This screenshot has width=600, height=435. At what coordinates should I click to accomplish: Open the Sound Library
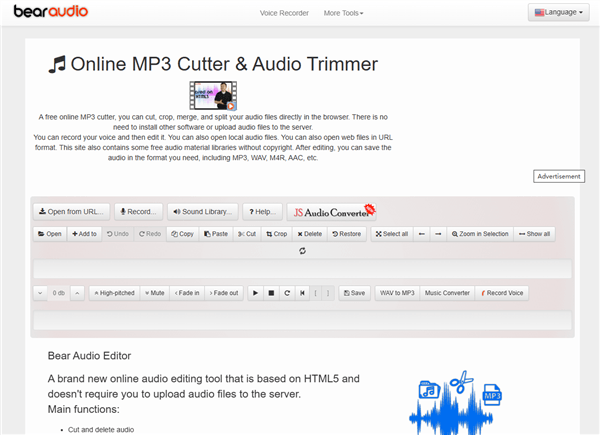pyautogui.click(x=203, y=212)
